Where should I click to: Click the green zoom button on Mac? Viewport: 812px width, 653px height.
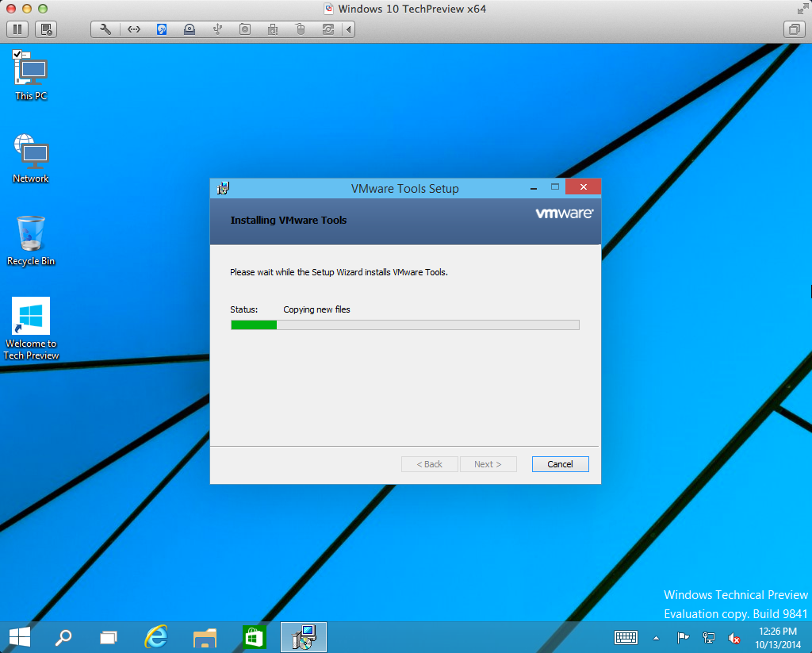click(x=43, y=8)
